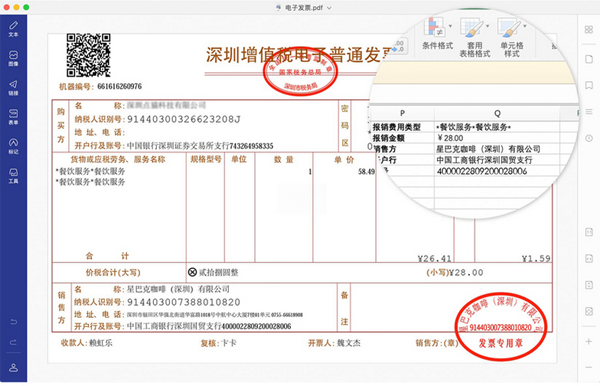Image resolution: width=600 pixels, height=386 pixels.
Task: Open the outline list icon on right
Action: [589, 112]
